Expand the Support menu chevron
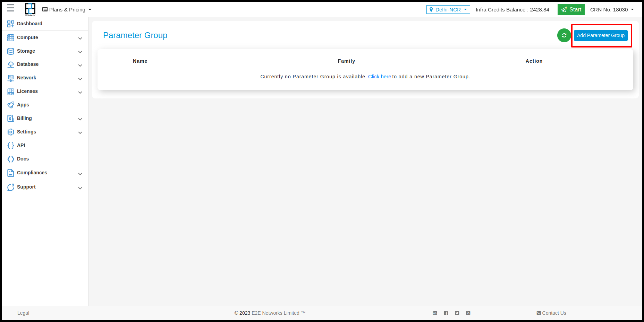The image size is (644, 322). click(80, 188)
